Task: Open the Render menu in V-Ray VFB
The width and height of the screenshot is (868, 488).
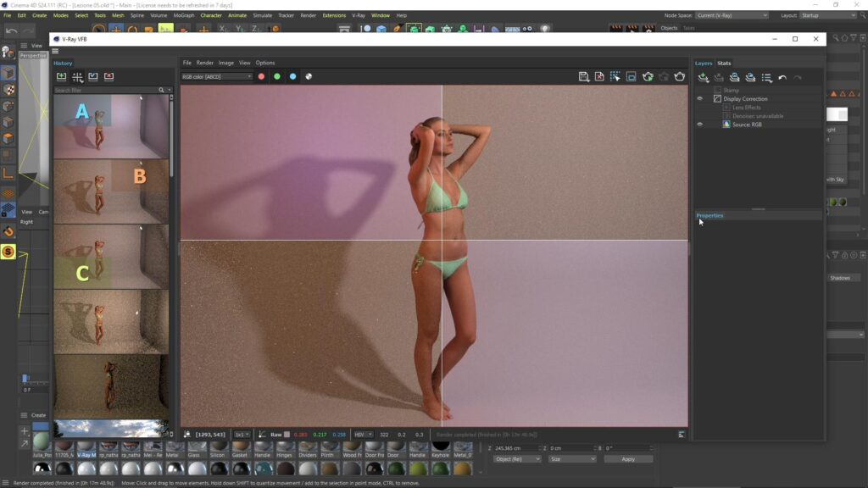Action: [x=205, y=63]
